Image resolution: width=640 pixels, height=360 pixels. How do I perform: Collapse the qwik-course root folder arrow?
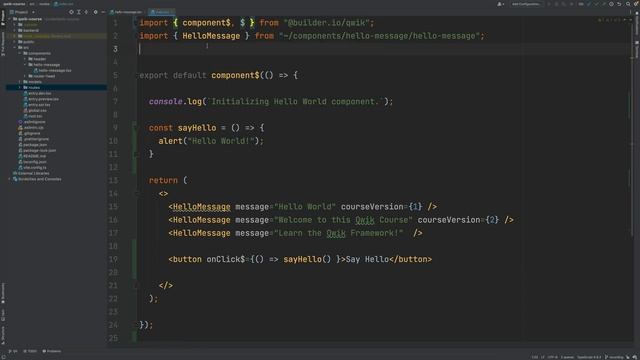pos(10,19)
